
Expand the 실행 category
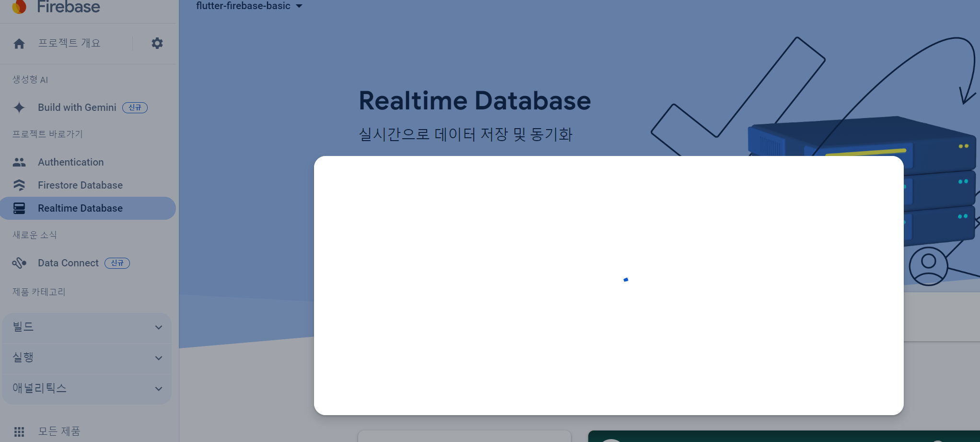(x=87, y=358)
